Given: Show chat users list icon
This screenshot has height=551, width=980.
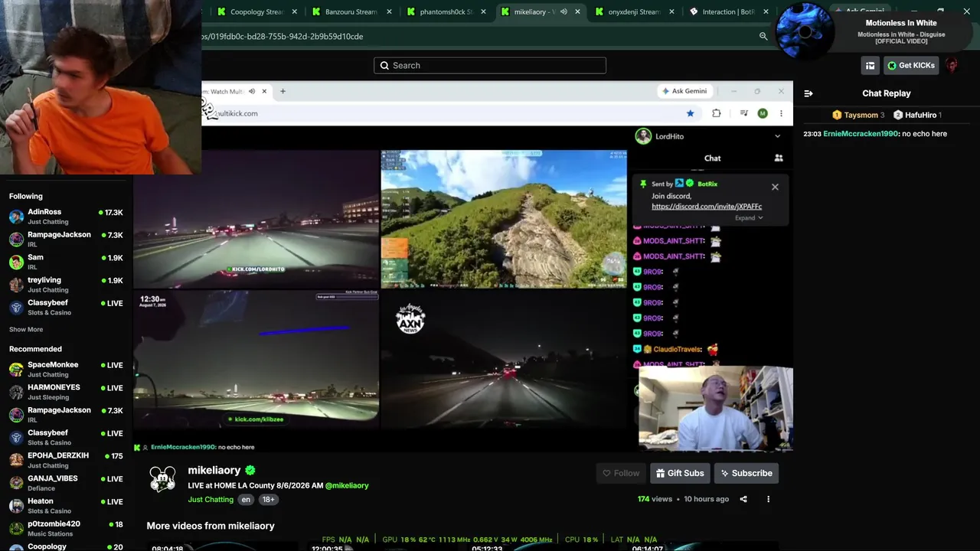Looking at the screenshot, I should [779, 158].
